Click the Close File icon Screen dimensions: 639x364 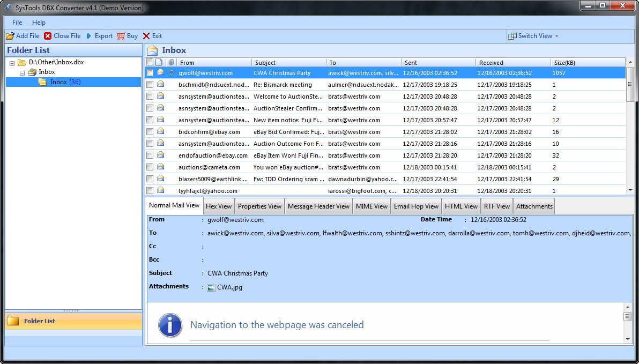click(x=47, y=36)
